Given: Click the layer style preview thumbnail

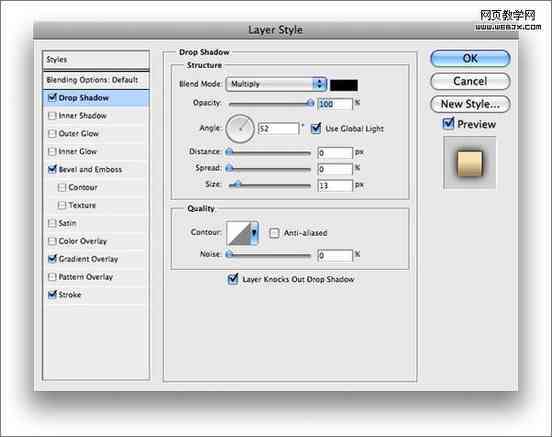Looking at the screenshot, I should [470, 163].
